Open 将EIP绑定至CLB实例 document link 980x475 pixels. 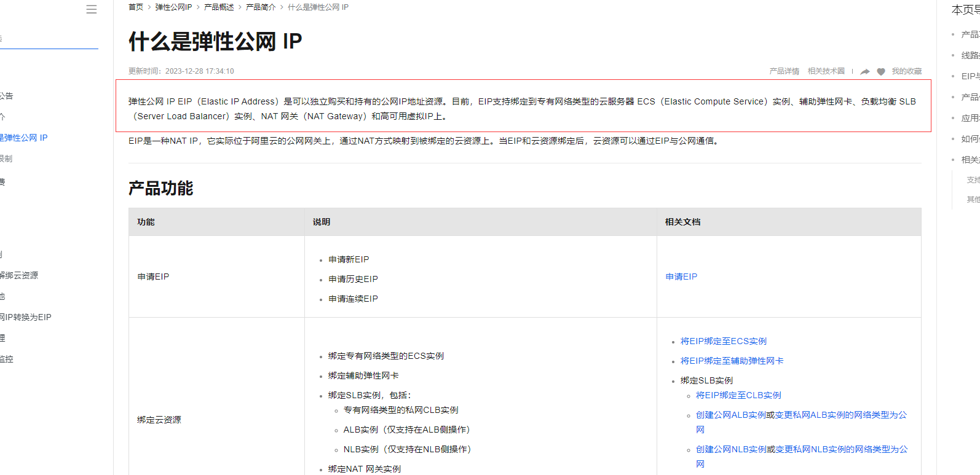tap(738, 395)
